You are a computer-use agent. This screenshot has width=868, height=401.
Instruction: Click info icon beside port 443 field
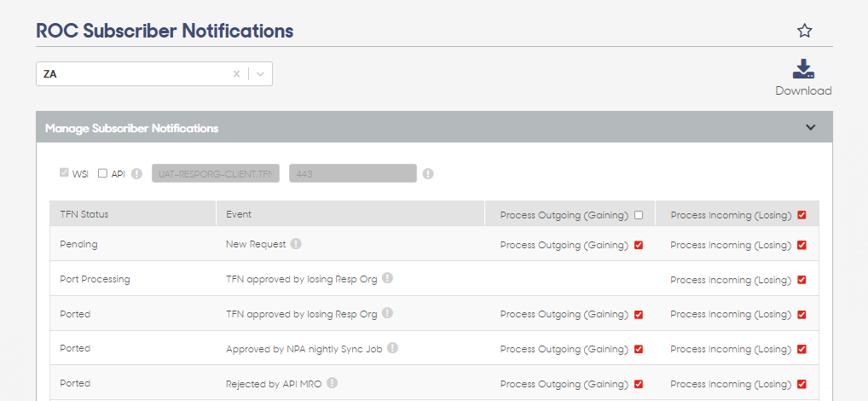tap(428, 174)
